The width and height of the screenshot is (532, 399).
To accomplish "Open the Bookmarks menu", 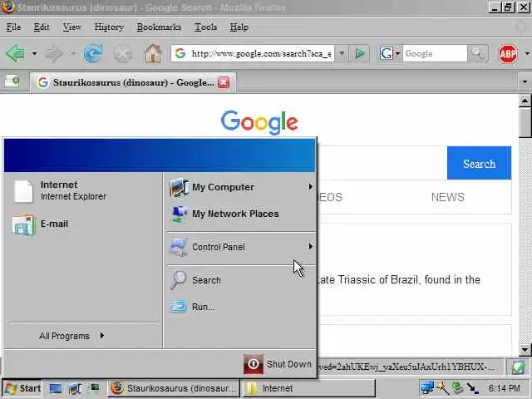I will click(x=159, y=27).
